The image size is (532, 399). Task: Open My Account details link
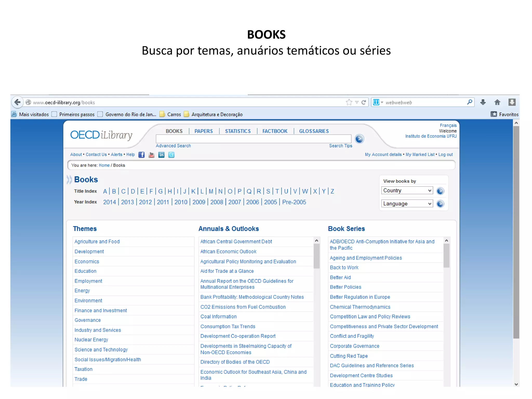[x=383, y=155]
